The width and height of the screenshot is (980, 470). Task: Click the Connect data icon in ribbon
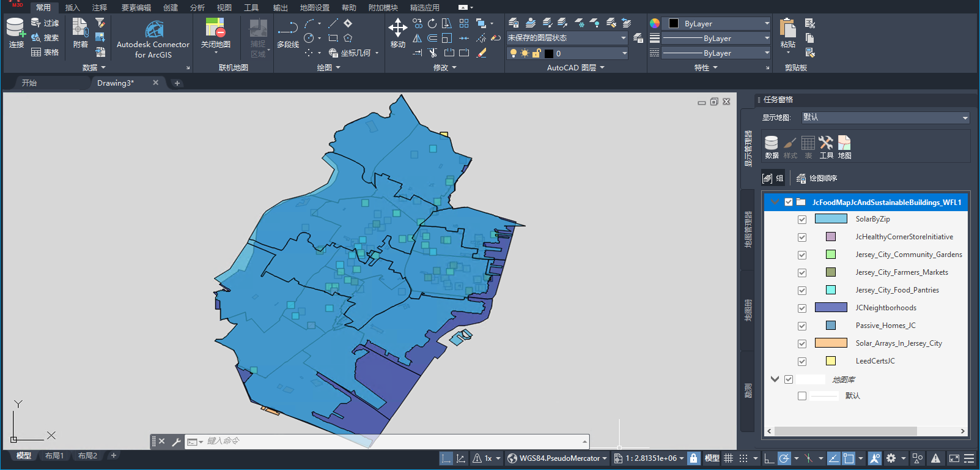click(x=16, y=33)
